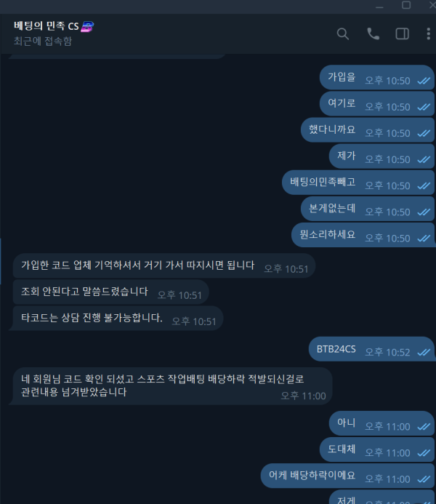
Task: Click the read checkmarks on the 도대체 message
Action: click(424, 453)
